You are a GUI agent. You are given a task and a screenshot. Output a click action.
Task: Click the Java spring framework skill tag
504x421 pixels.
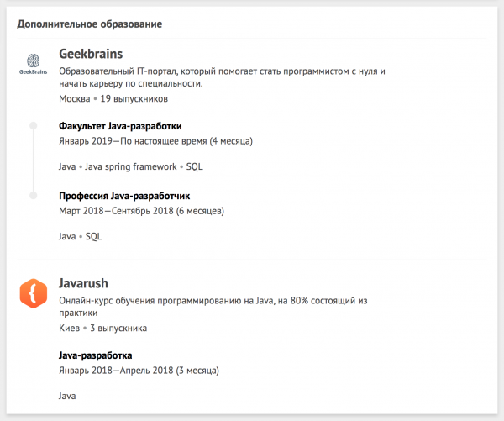coord(131,166)
